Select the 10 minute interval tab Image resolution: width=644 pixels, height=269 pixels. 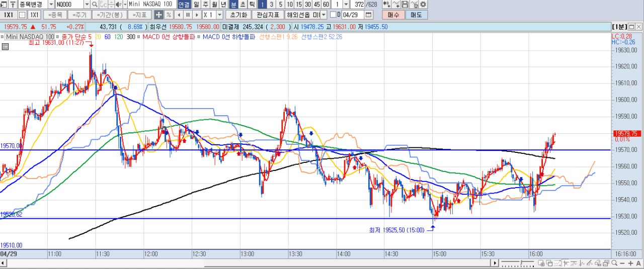point(290,5)
